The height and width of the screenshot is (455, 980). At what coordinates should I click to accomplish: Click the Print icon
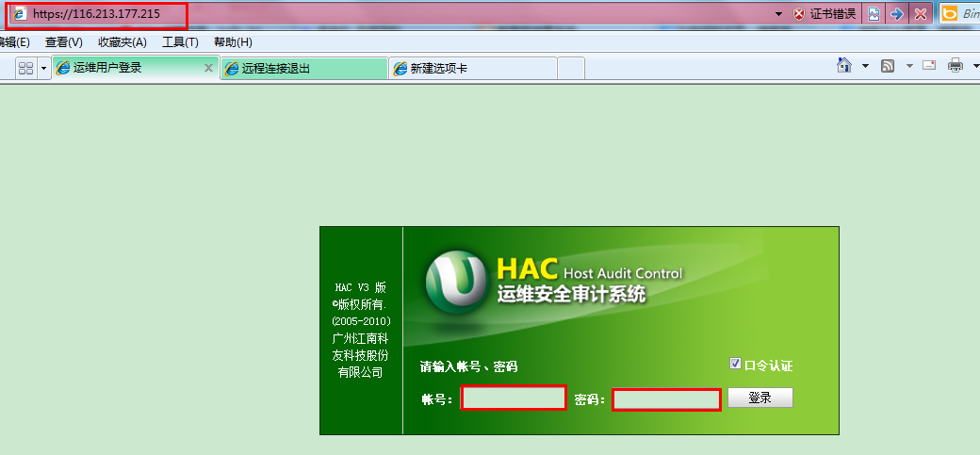[x=955, y=65]
